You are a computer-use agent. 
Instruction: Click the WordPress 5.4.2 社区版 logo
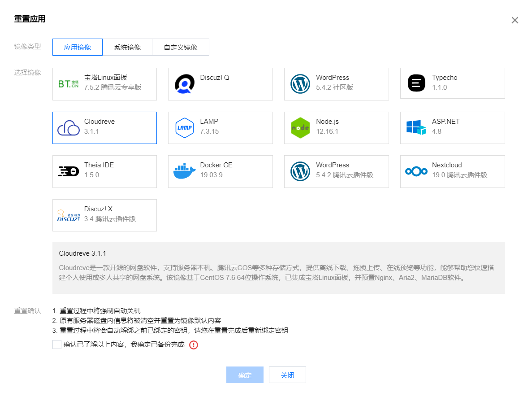(x=300, y=84)
